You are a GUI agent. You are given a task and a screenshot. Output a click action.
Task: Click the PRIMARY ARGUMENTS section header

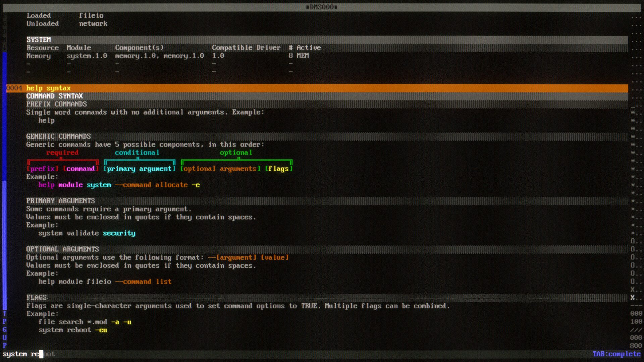tap(61, 201)
